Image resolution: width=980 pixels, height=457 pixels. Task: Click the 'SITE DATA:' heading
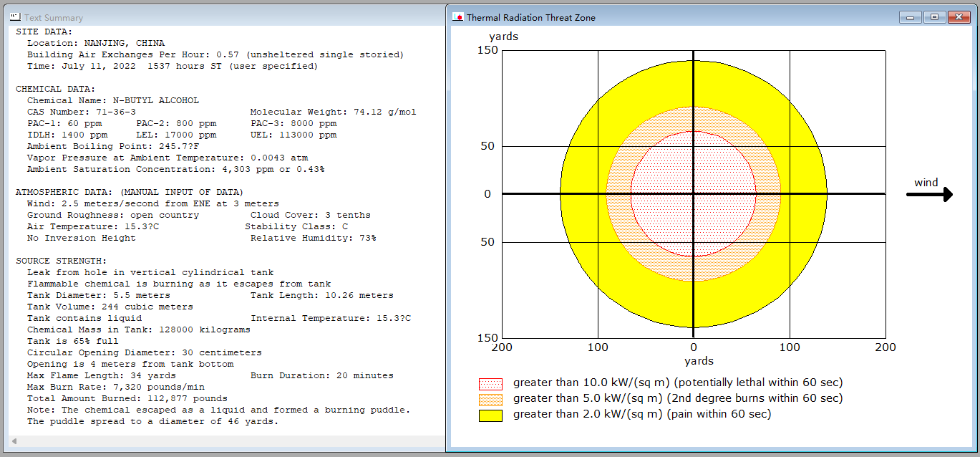[x=44, y=32]
